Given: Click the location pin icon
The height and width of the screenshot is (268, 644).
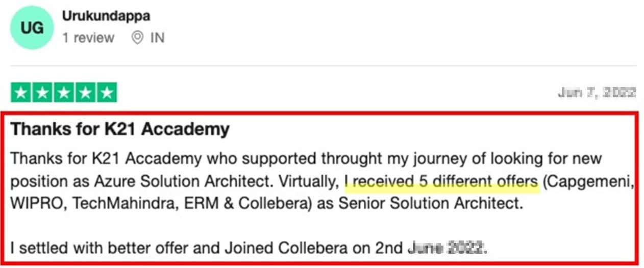Looking at the screenshot, I should pos(137,38).
